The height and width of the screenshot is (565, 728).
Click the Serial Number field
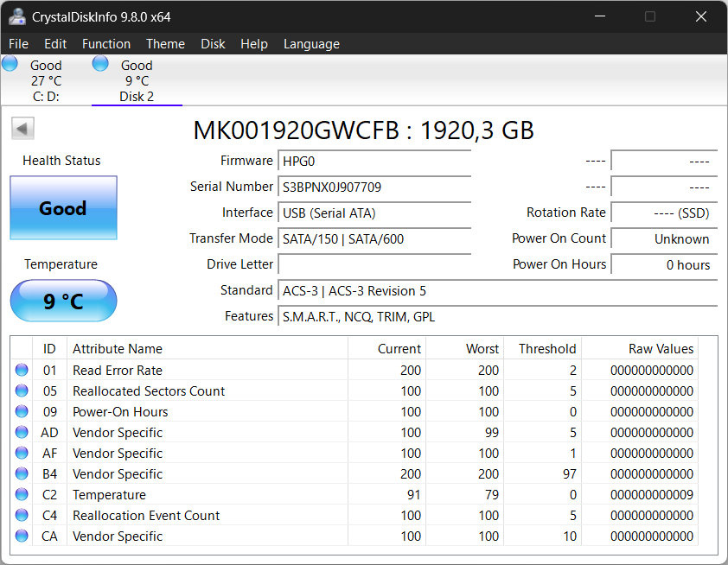(374, 187)
